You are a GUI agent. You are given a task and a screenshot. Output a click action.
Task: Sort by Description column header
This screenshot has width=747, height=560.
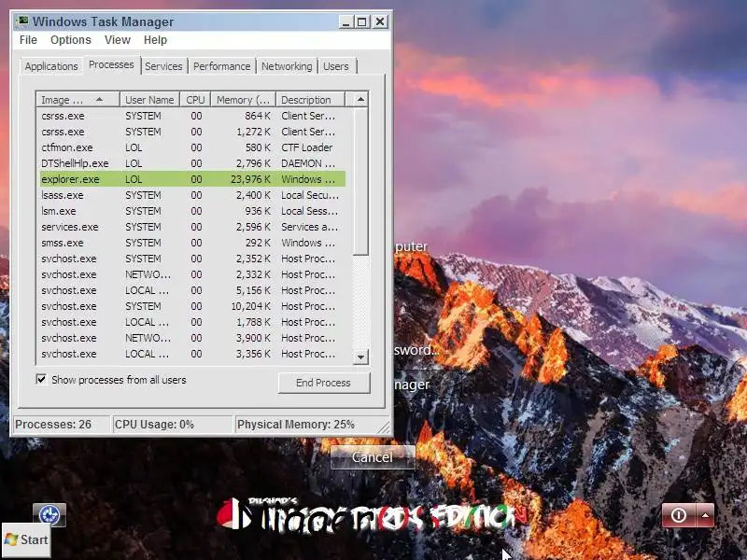310,100
